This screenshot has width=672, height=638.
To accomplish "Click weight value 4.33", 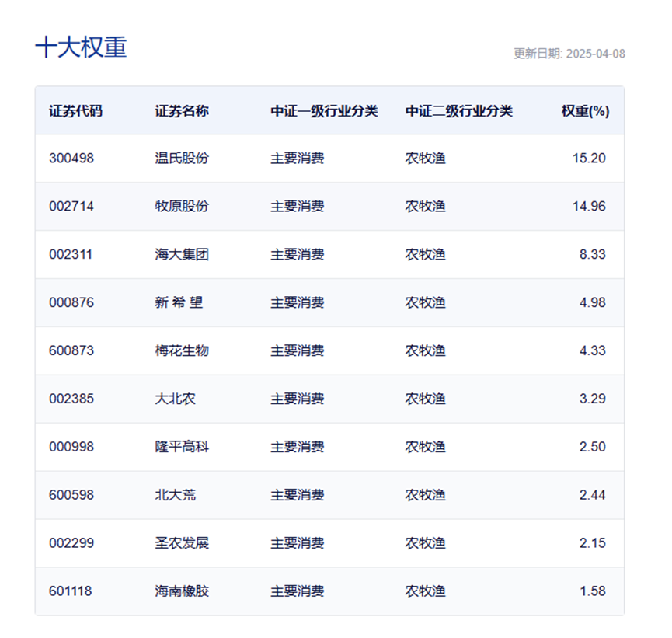I will [x=592, y=350].
